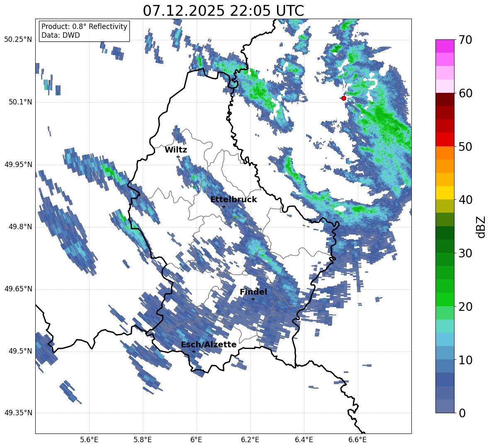
Task: Click the 5.6°E longitude label
Action: [89, 440]
